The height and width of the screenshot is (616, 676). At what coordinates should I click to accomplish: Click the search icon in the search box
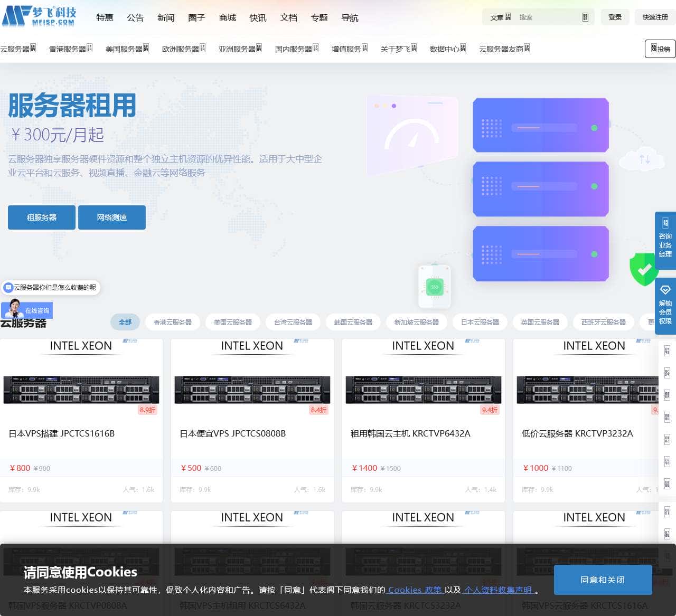pos(585,17)
